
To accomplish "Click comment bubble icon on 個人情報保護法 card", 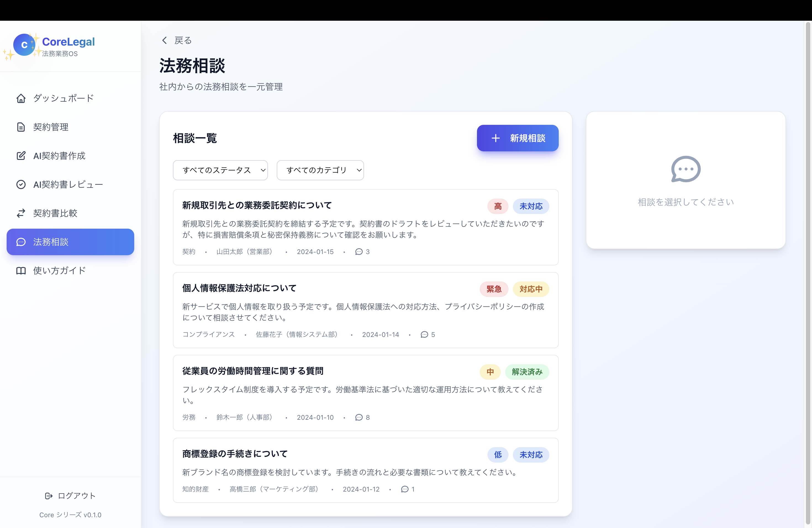I will [424, 335].
